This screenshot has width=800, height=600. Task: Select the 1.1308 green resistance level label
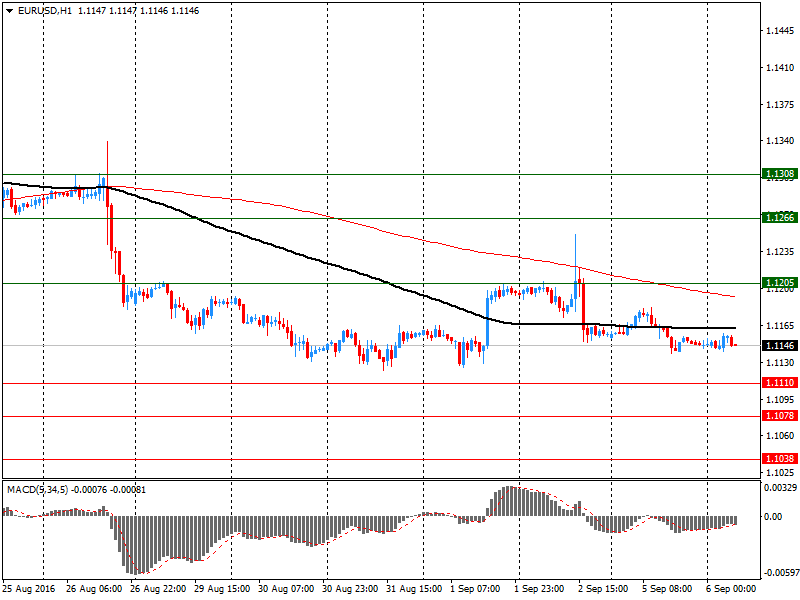pos(780,174)
